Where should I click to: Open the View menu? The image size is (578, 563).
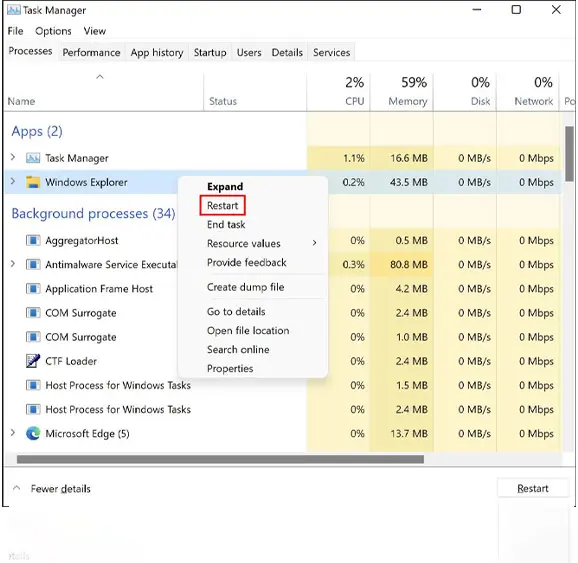click(94, 31)
